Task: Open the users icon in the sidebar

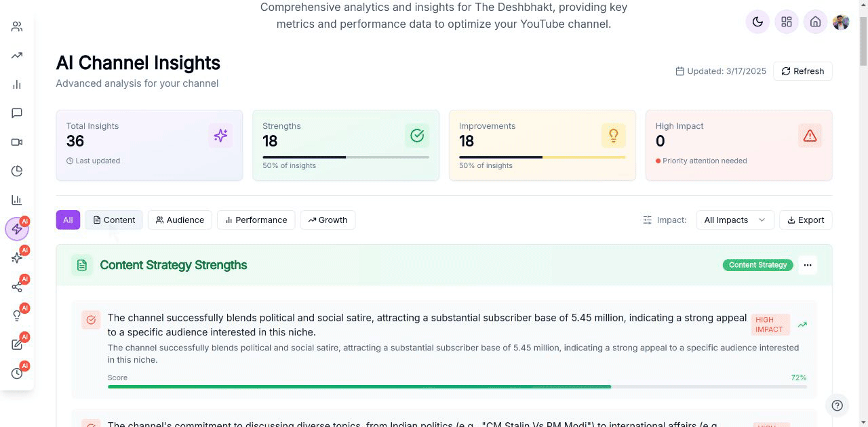Action: click(x=17, y=26)
